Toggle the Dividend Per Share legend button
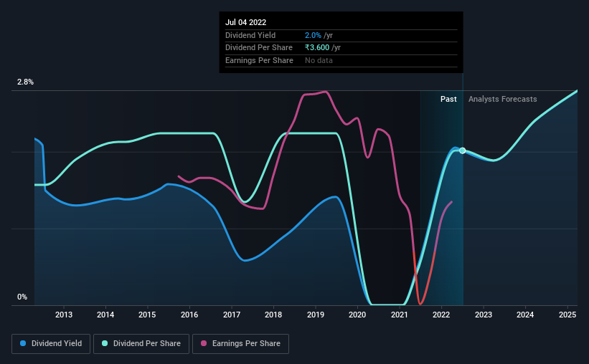 [141, 344]
